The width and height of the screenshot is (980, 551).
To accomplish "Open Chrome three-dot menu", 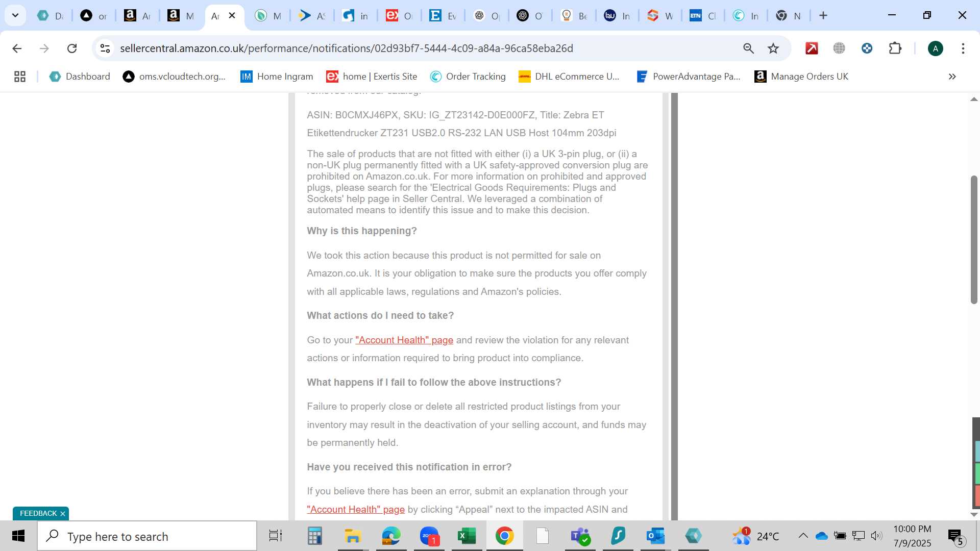I will (963, 48).
